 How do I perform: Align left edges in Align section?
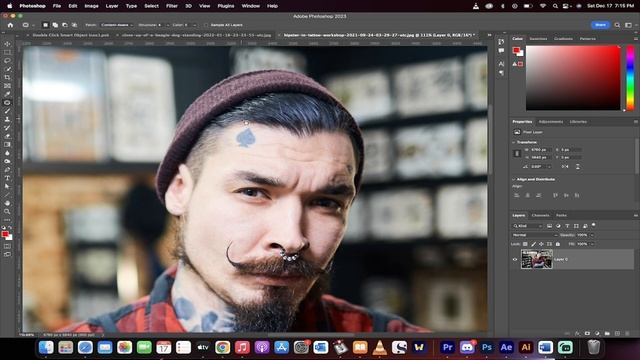coord(517,196)
